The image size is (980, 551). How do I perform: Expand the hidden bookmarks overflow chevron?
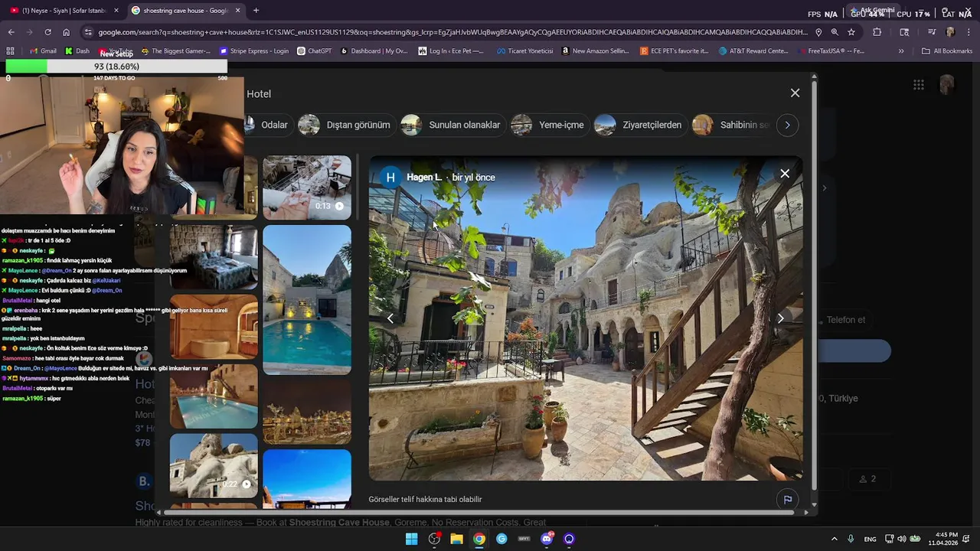coord(901,51)
